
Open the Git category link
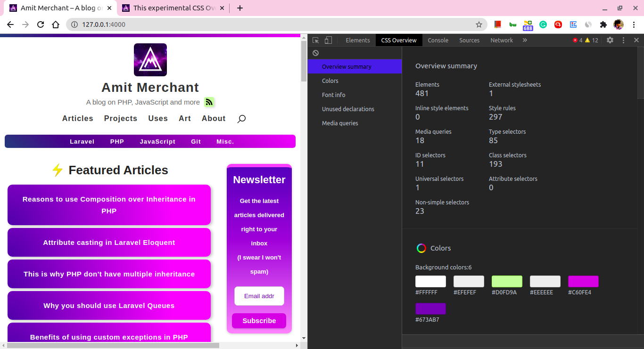(196, 141)
